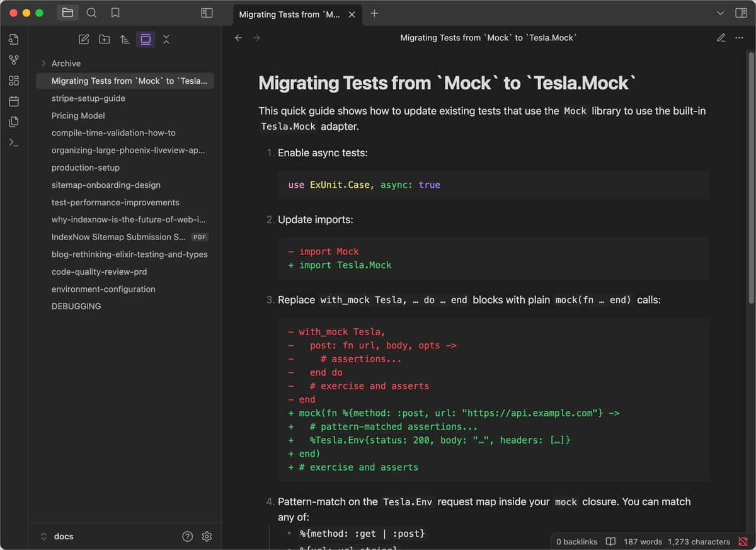Click the reading view book icon in the status bar

[x=610, y=542]
